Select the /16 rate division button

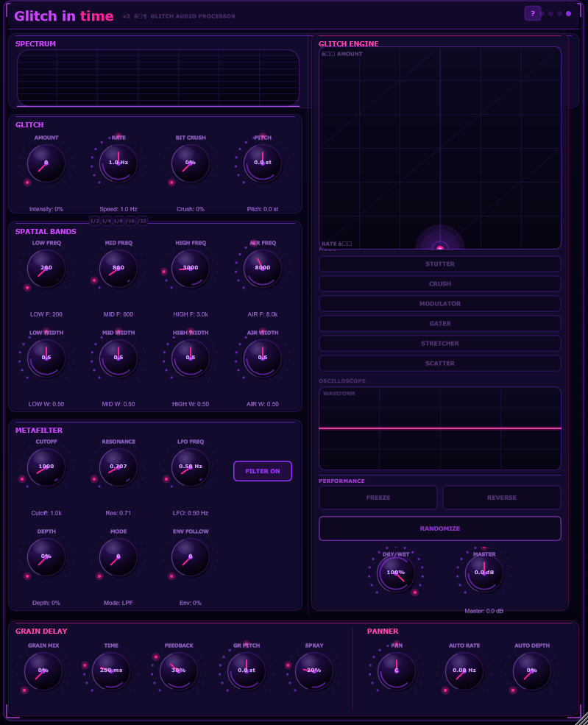point(130,221)
